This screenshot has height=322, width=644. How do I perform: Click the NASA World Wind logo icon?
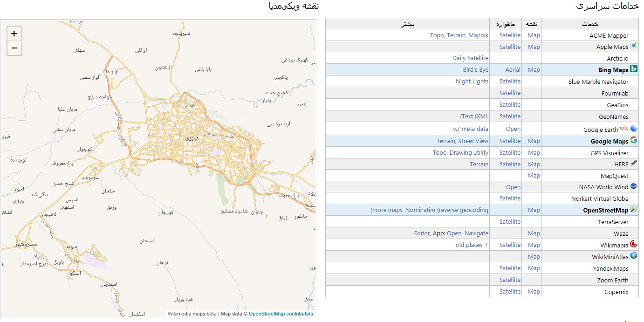coord(634,186)
